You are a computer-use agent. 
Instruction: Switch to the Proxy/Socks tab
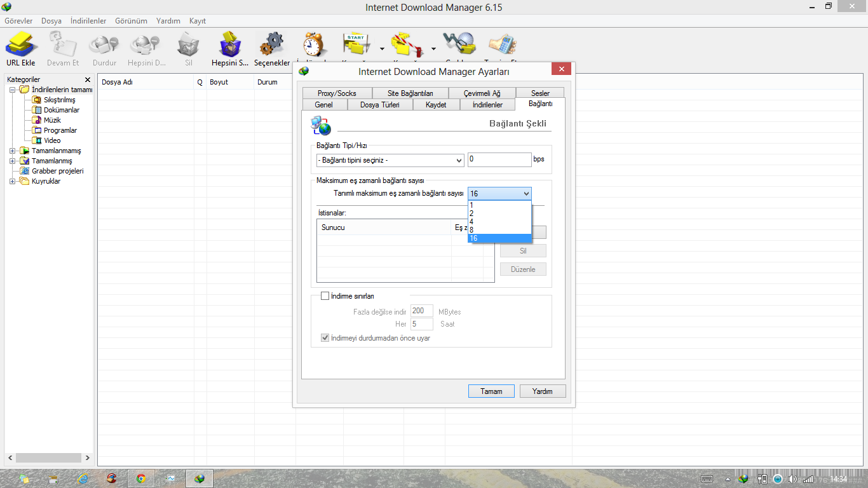[x=337, y=93]
